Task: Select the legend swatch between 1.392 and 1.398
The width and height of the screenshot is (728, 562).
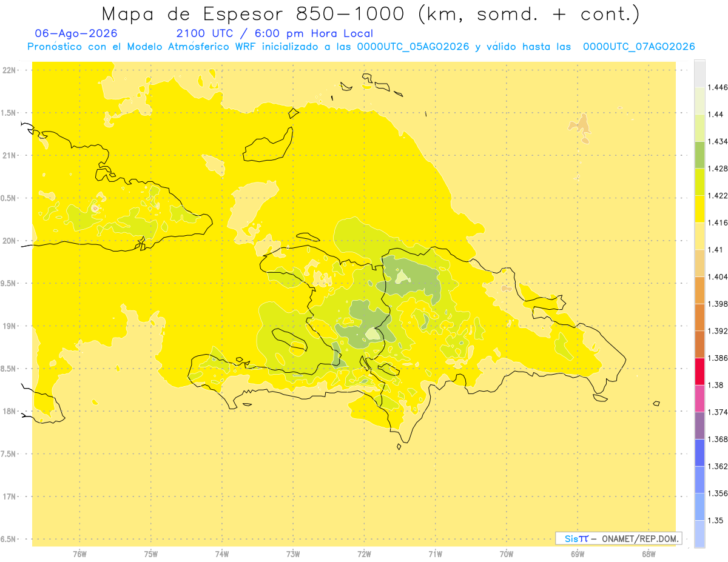Action: tap(699, 317)
